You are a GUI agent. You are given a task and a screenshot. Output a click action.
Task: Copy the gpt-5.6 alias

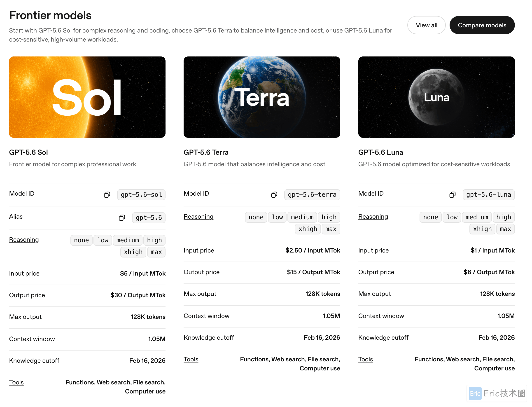[x=122, y=218]
